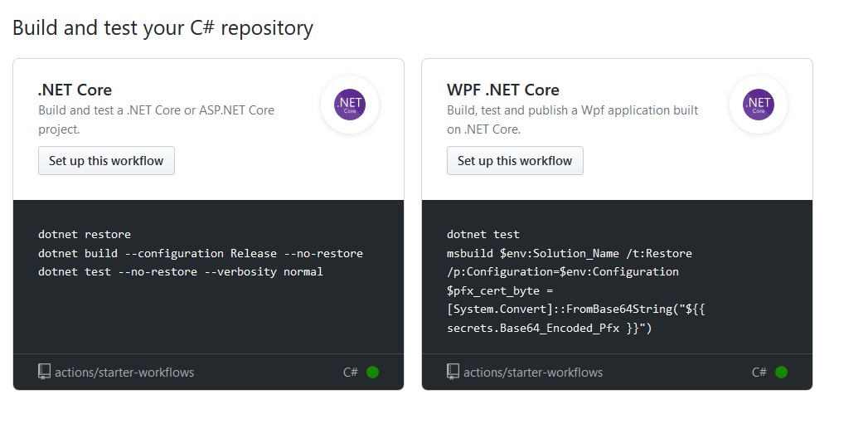This screenshot has height=424, width=868.
Task: Click "dotnet test --no-restore --verbosity normal" line
Action: pyautogui.click(x=181, y=272)
